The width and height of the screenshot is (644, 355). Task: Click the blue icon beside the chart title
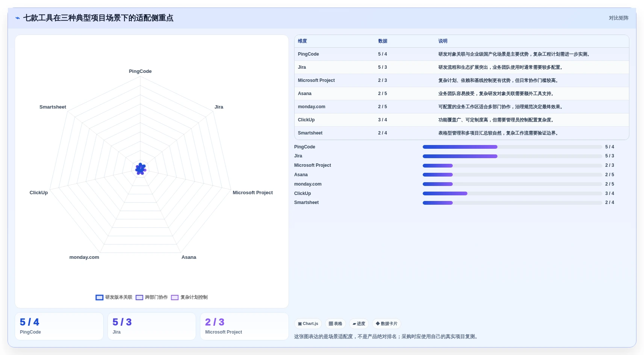(x=18, y=18)
